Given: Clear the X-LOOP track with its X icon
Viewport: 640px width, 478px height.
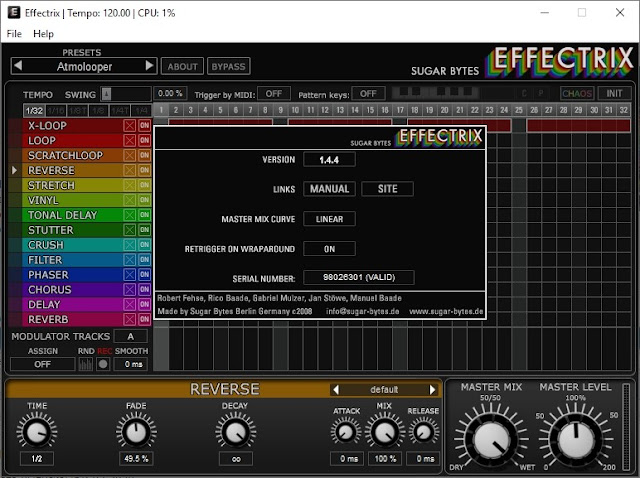Looking at the screenshot, I should point(130,125).
